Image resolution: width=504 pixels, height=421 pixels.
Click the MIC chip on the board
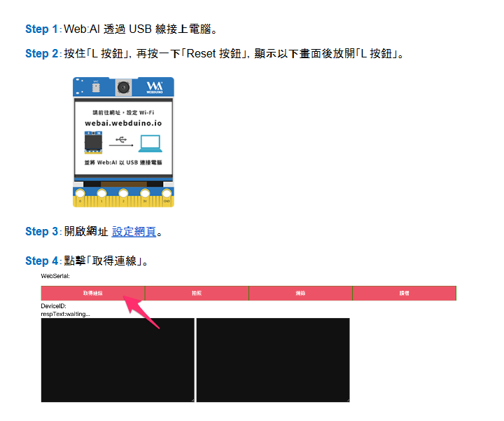(x=95, y=89)
